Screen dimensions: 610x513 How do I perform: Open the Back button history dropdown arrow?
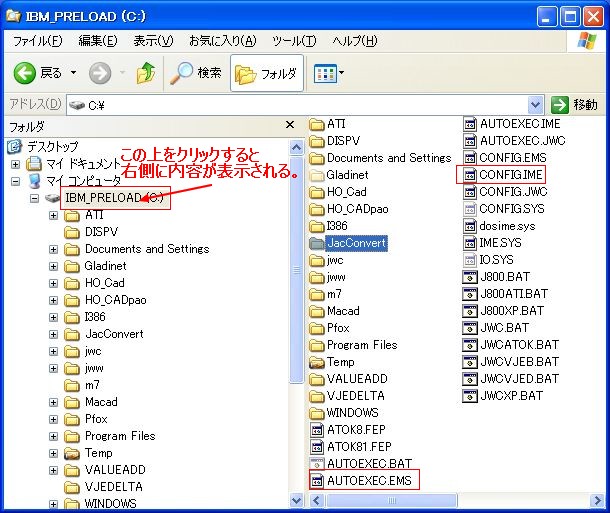[x=73, y=73]
